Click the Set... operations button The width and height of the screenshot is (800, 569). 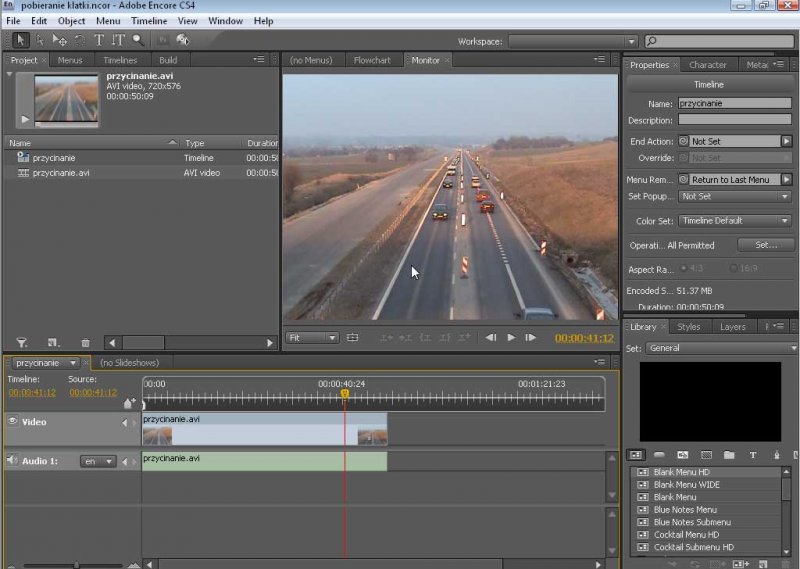tap(766, 245)
